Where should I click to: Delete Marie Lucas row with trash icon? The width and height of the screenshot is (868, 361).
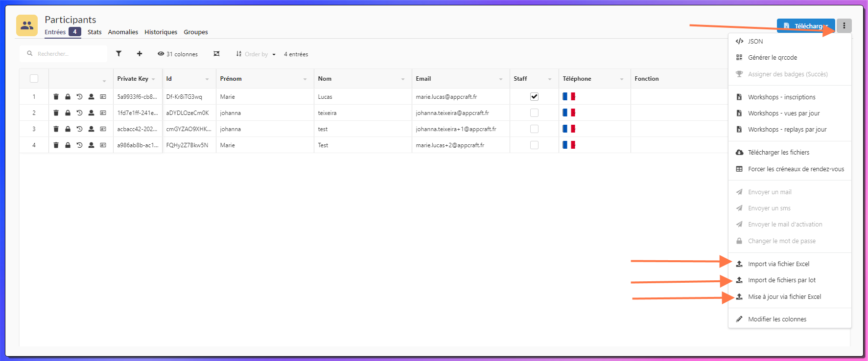pyautogui.click(x=56, y=97)
